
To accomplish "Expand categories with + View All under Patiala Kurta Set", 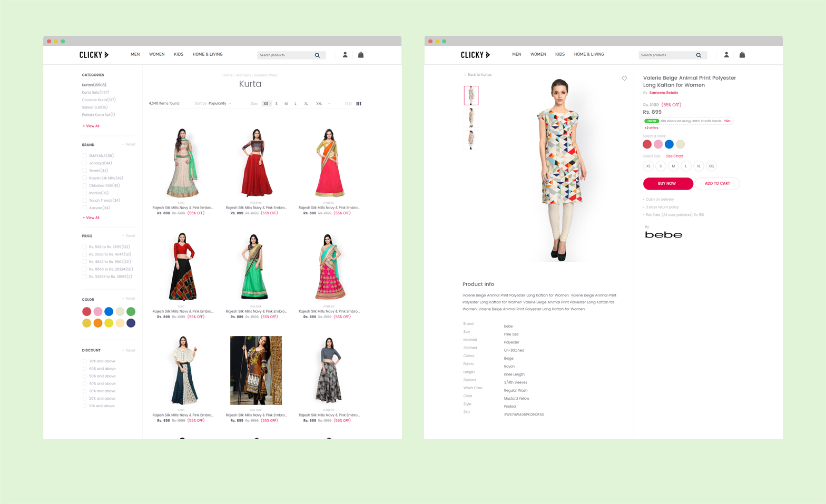I will tap(91, 126).
